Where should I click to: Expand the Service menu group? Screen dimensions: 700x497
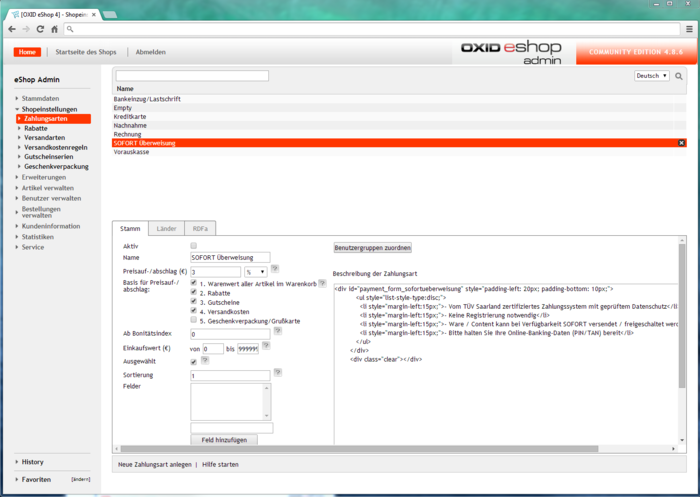33,247
